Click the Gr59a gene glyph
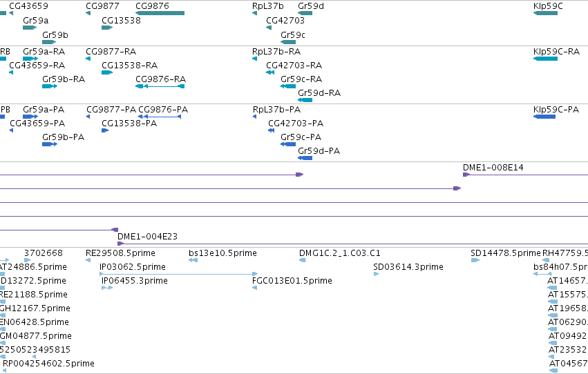Image resolution: width=588 pixels, height=374 pixels. click(x=30, y=28)
